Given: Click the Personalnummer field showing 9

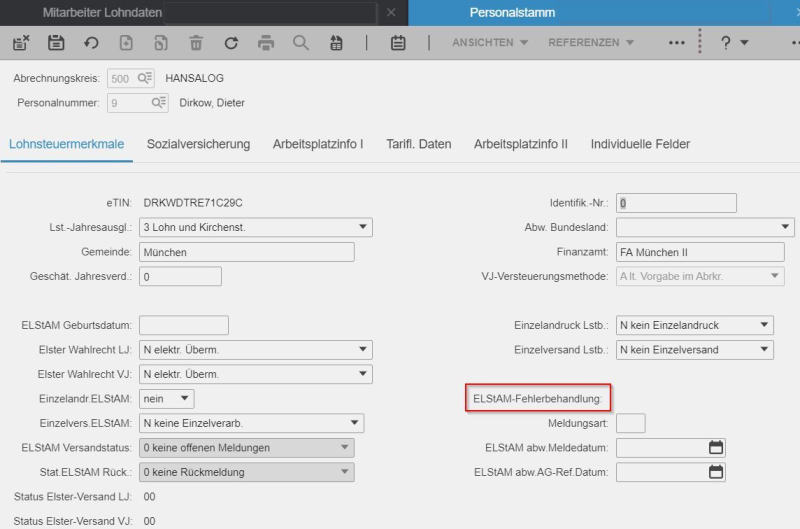Looking at the screenshot, I should pyautogui.click(x=137, y=103).
